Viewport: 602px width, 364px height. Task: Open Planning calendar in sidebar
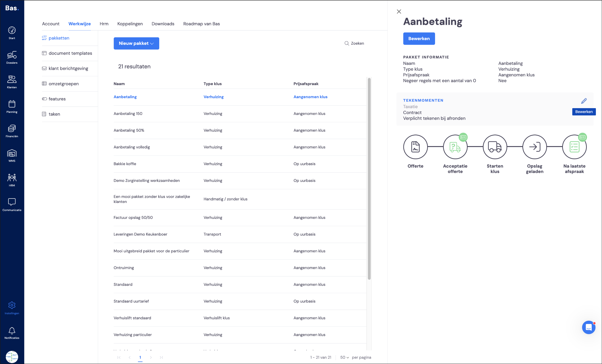pyautogui.click(x=12, y=107)
